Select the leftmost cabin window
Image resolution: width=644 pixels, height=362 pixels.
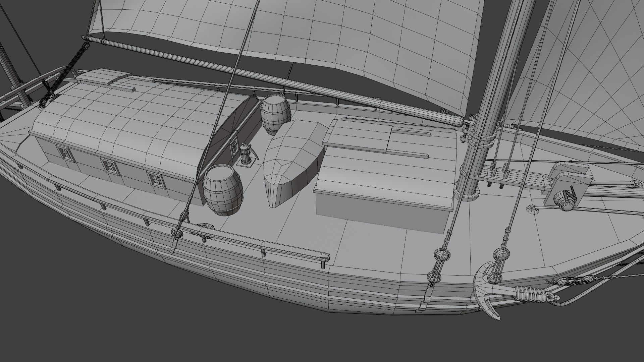click(66, 154)
